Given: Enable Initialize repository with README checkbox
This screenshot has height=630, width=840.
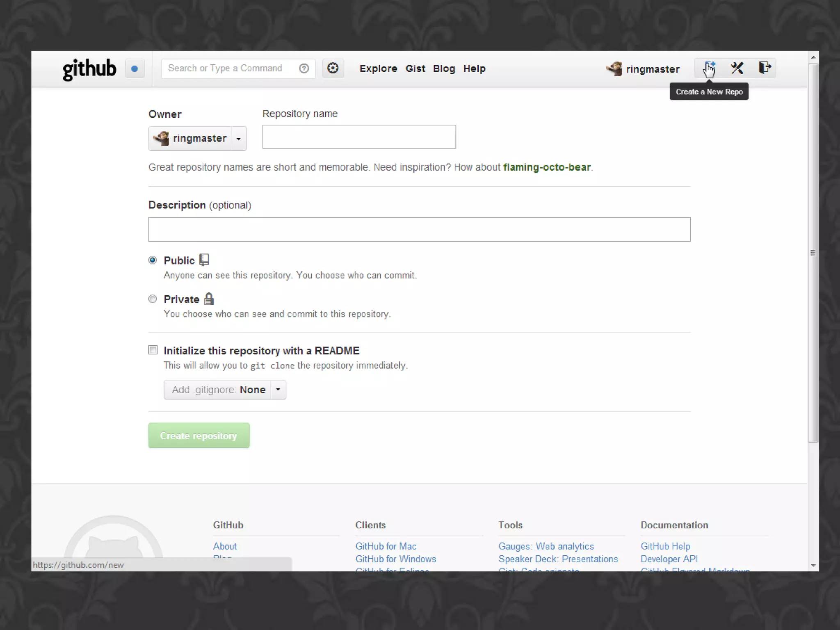Looking at the screenshot, I should [x=153, y=350].
